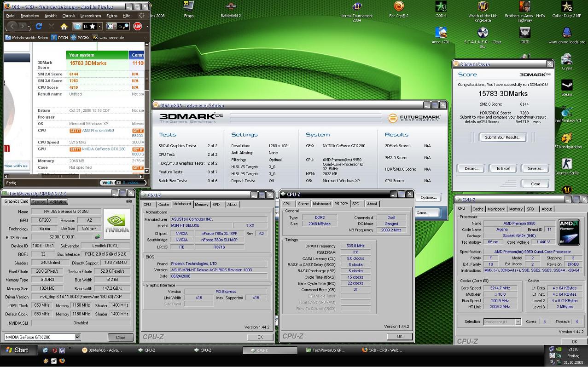The height and width of the screenshot is (367, 588).
Task: Open the Far Cry 2 desktop shortcut
Action: 399,9
